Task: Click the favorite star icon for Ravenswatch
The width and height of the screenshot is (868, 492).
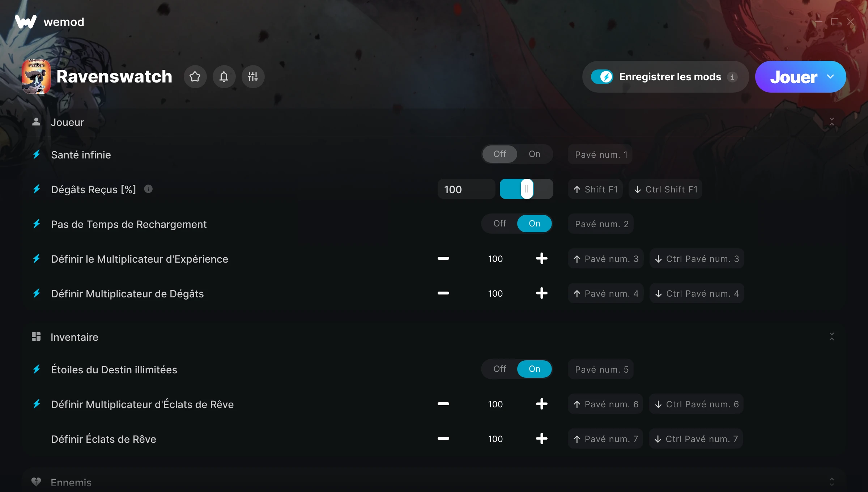Action: 195,77
